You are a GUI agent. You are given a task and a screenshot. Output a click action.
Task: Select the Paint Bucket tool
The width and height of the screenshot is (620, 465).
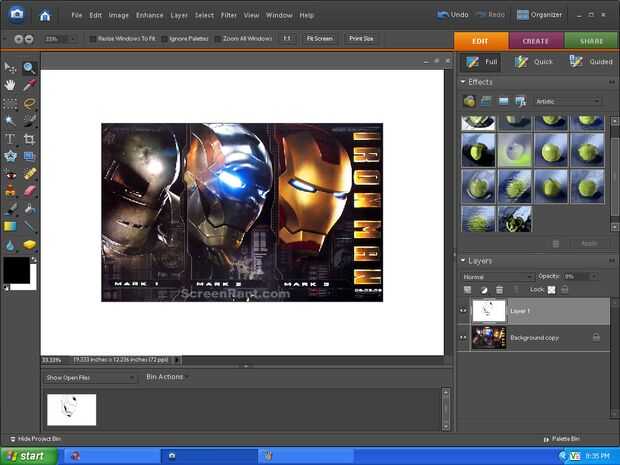pyautogui.click(x=29, y=208)
